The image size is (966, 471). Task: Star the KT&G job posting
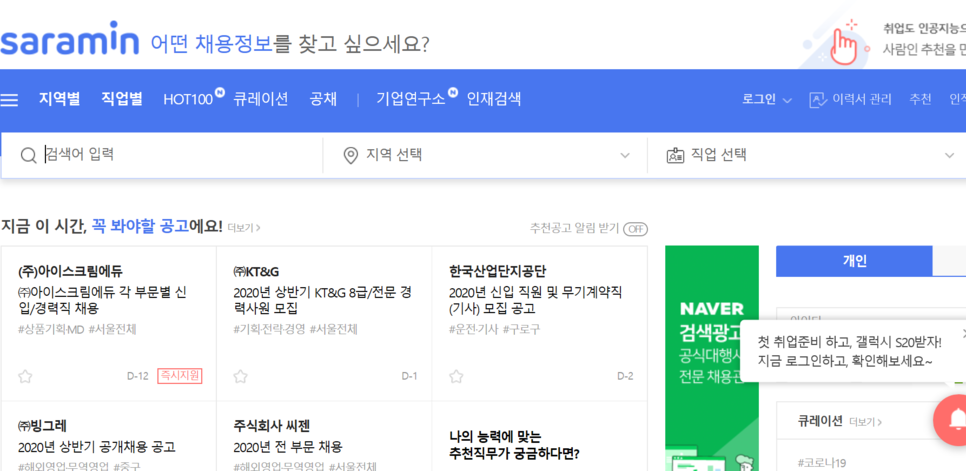tap(240, 376)
